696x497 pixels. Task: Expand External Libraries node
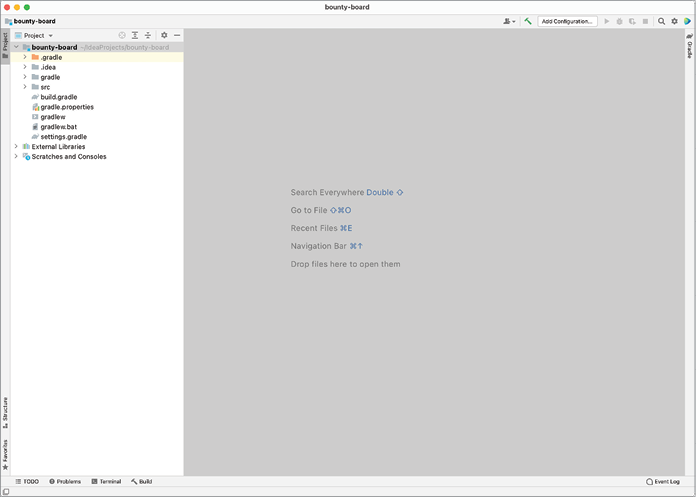pos(16,147)
